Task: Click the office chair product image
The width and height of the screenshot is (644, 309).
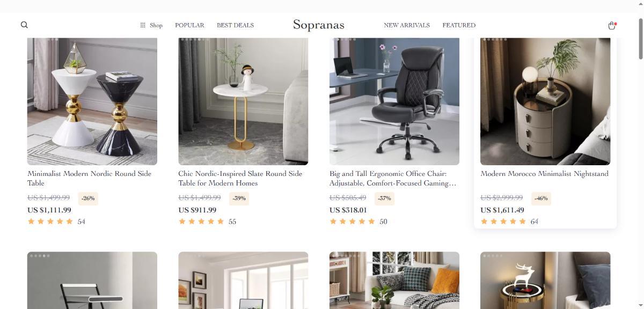Action: tap(394, 101)
